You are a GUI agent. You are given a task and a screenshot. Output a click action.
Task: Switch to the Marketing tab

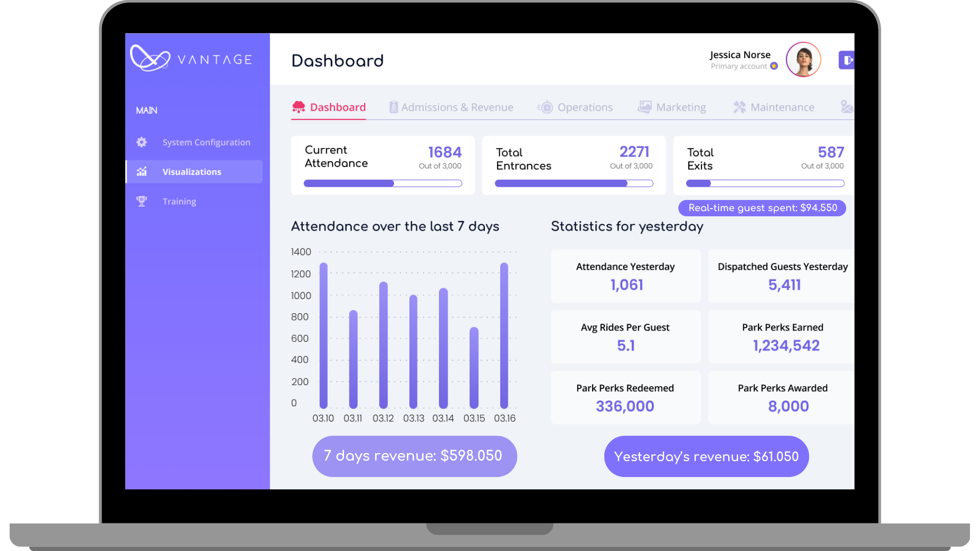[x=672, y=107]
